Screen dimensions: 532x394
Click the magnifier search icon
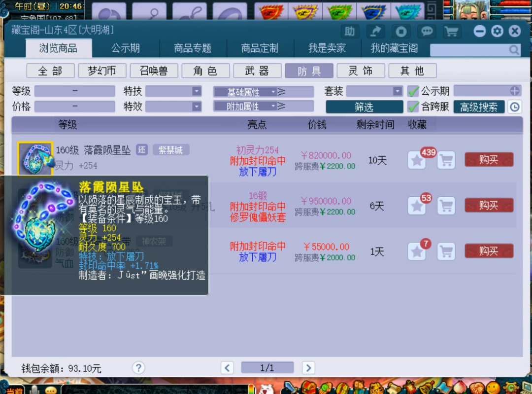click(x=514, y=50)
